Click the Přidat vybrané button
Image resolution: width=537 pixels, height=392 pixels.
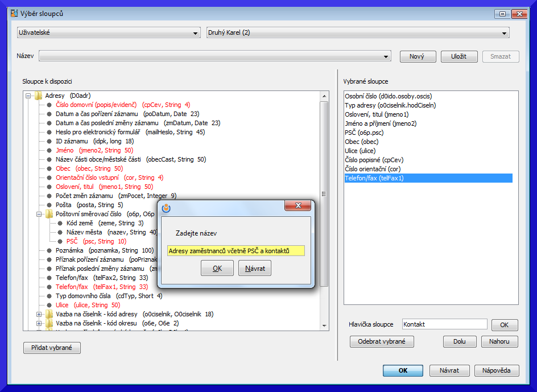(x=52, y=348)
